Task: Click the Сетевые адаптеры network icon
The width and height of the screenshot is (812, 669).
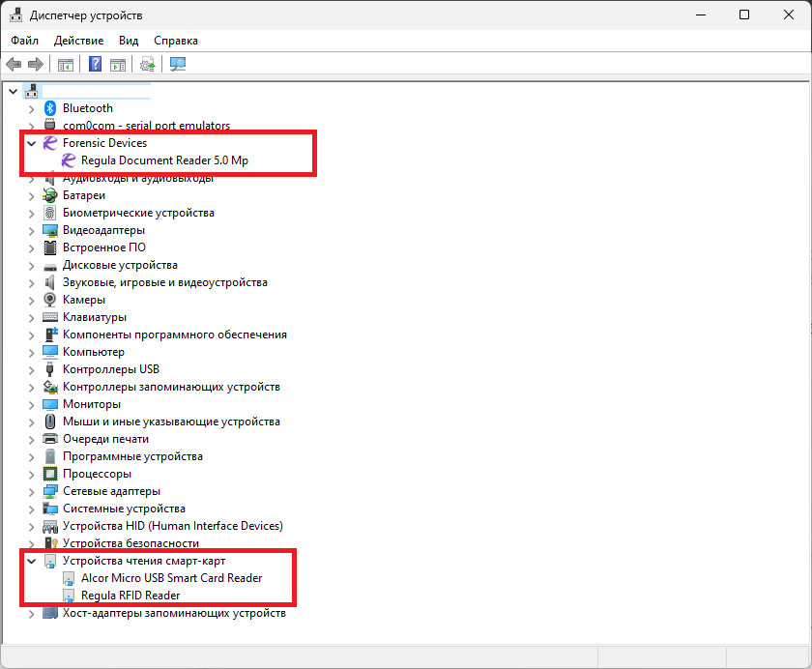Action: coord(49,491)
